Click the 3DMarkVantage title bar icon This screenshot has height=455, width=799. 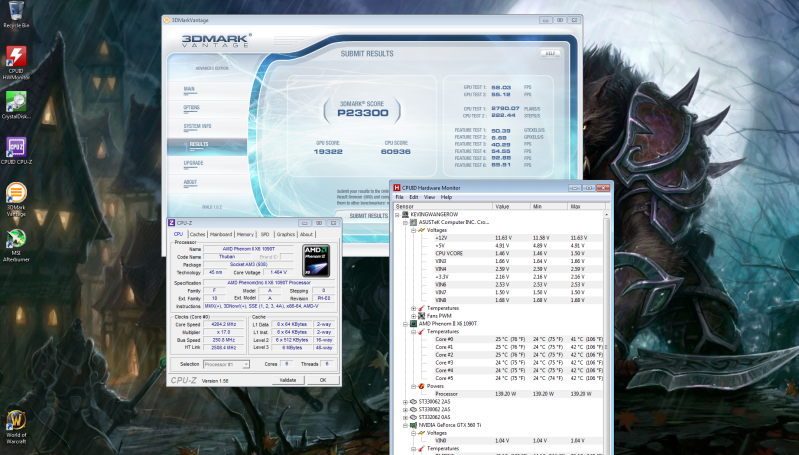pyautogui.click(x=167, y=20)
